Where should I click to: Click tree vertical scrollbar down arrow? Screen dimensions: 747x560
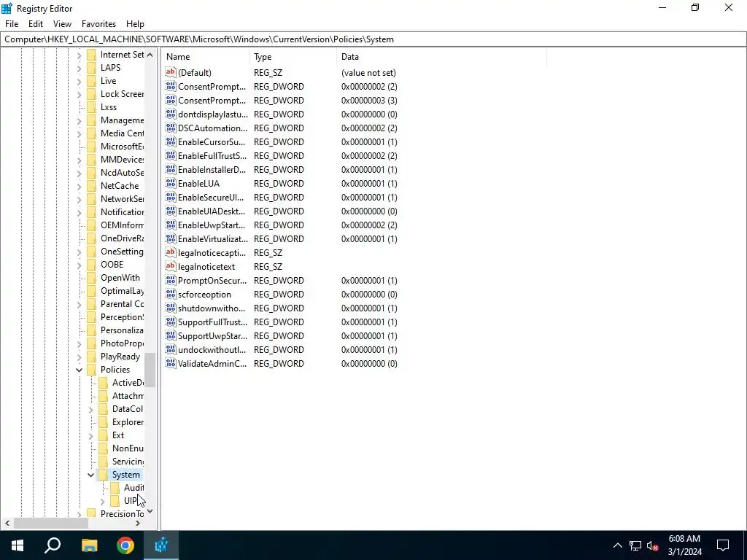[x=150, y=511]
